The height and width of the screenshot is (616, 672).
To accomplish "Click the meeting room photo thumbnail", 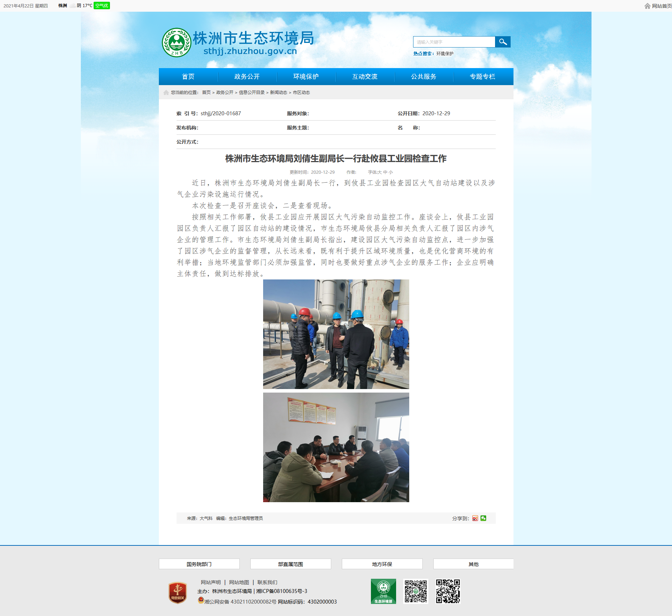I will coord(336,447).
